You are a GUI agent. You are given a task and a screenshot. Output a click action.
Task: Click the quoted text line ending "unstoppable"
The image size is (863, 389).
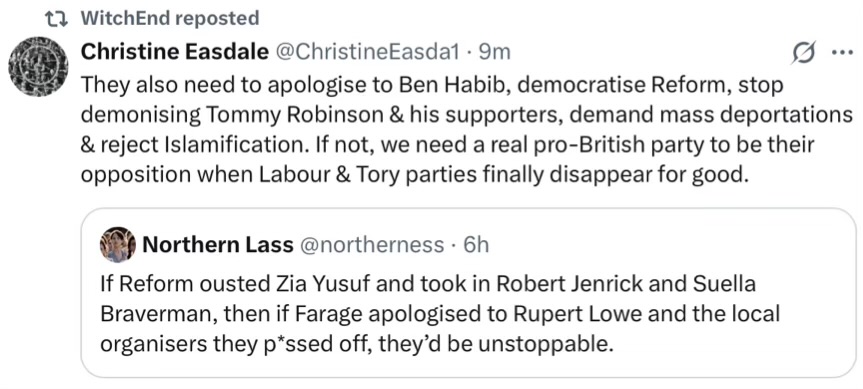357,344
